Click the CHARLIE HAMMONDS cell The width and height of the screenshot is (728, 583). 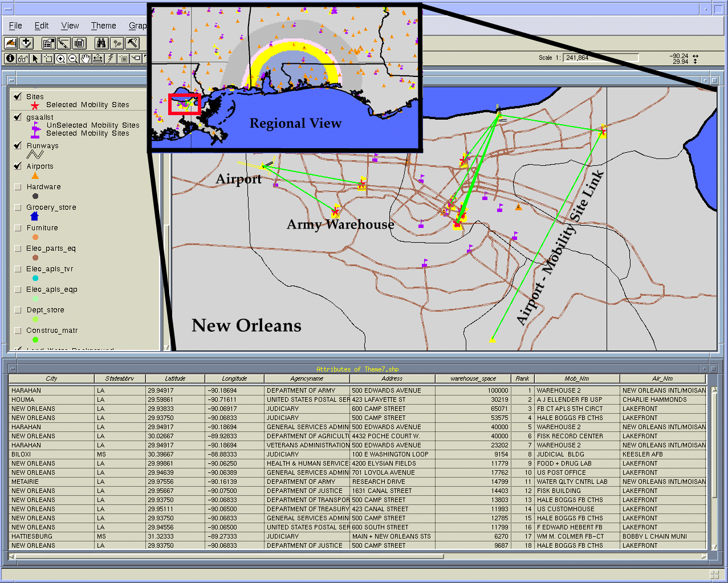663,399
